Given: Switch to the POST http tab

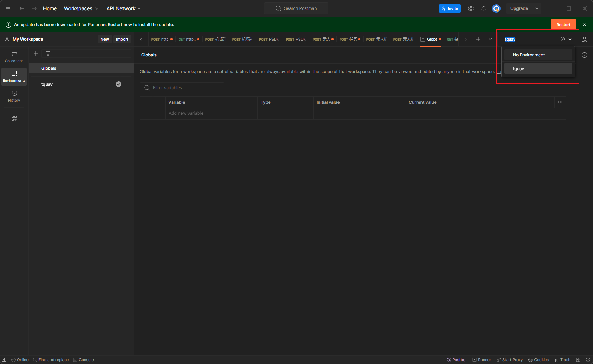Looking at the screenshot, I should coord(162,39).
